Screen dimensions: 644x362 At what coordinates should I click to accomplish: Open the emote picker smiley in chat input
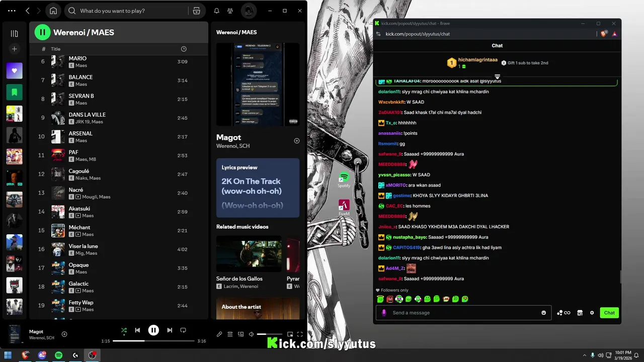[x=543, y=313]
